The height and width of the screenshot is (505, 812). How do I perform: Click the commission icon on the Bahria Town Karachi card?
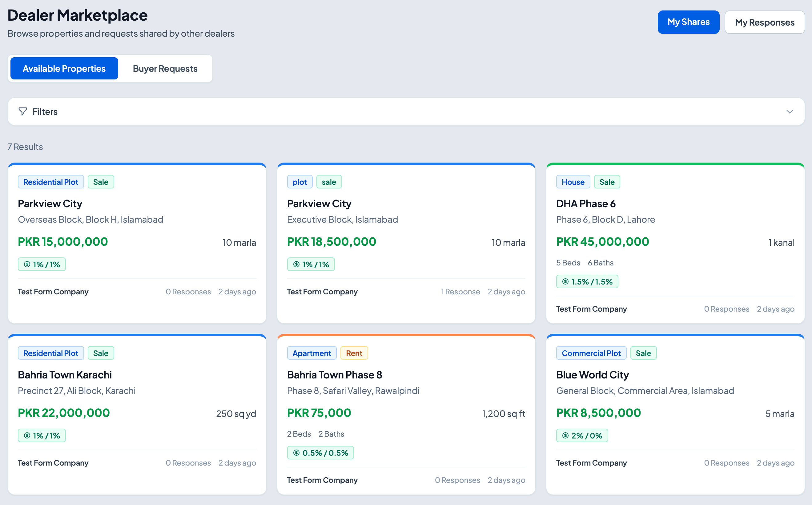tap(27, 435)
